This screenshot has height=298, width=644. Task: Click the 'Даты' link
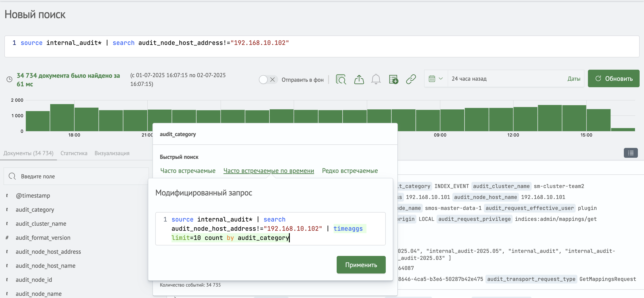(x=574, y=79)
